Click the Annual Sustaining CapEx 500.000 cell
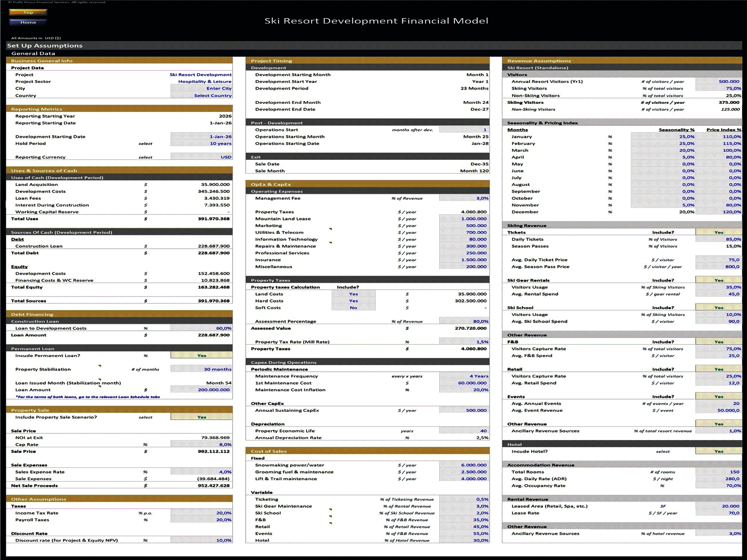 tap(464, 410)
